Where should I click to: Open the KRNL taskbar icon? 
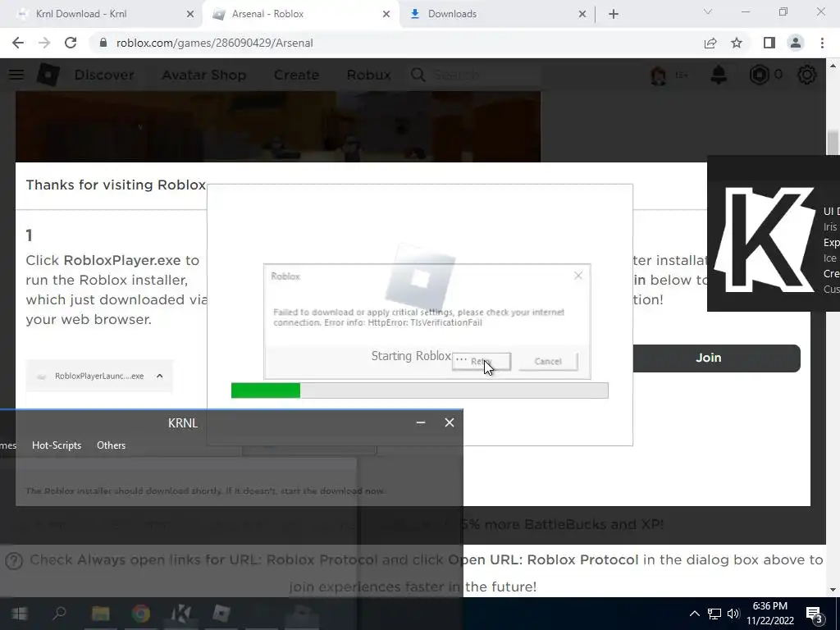pyautogui.click(x=181, y=614)
